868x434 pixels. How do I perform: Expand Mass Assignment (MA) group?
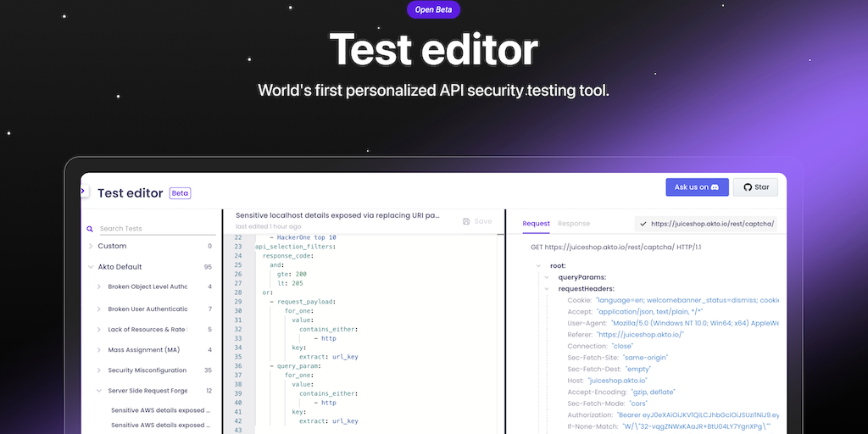99,350
